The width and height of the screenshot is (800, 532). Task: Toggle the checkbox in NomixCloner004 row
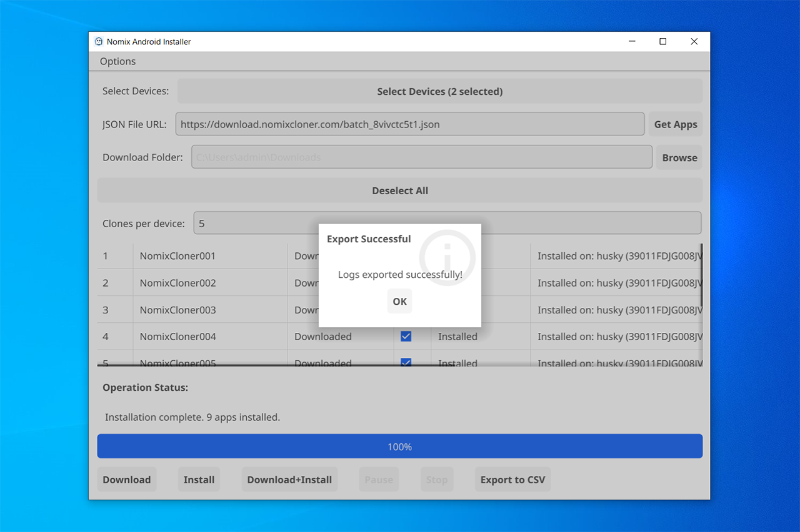click(406, 336)
